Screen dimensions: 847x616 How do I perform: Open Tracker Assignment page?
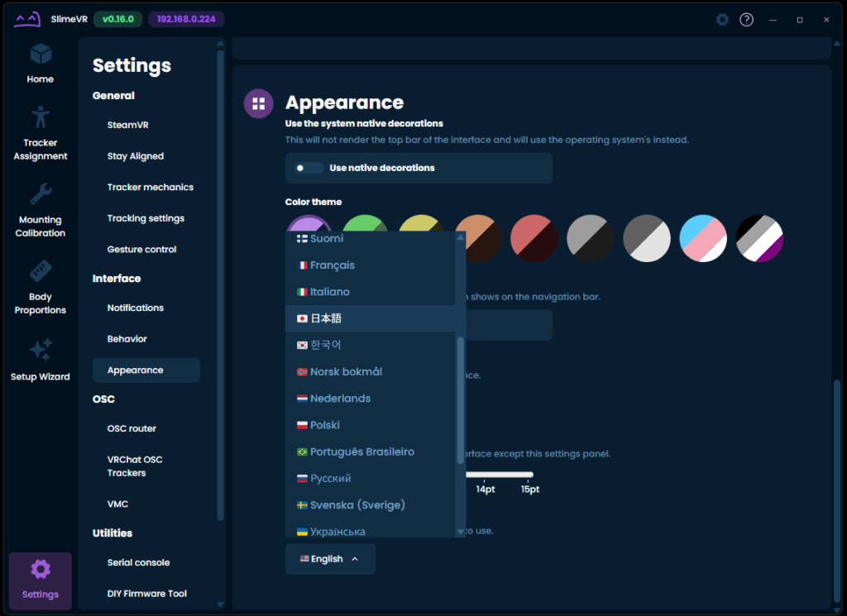coord(40,133)
